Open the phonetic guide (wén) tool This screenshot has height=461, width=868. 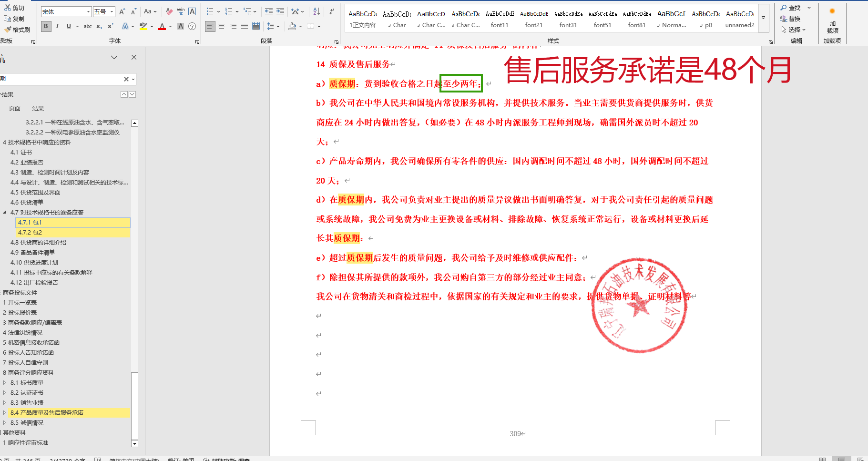[181, 11]
